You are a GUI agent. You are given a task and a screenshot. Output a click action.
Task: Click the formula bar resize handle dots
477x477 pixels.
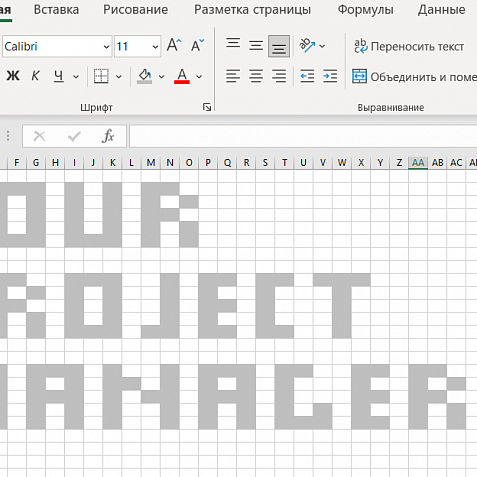coord(8,136)
